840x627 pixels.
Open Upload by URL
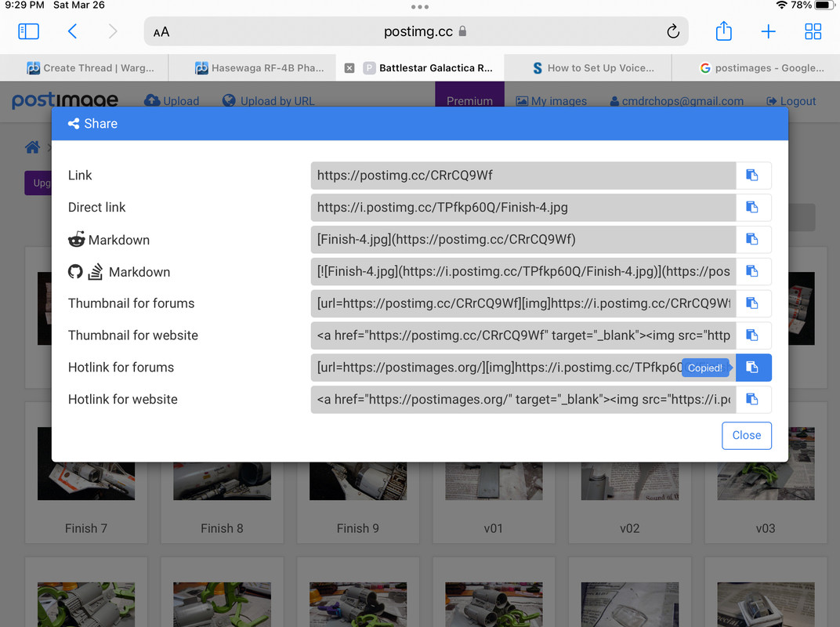coord(269,101)
